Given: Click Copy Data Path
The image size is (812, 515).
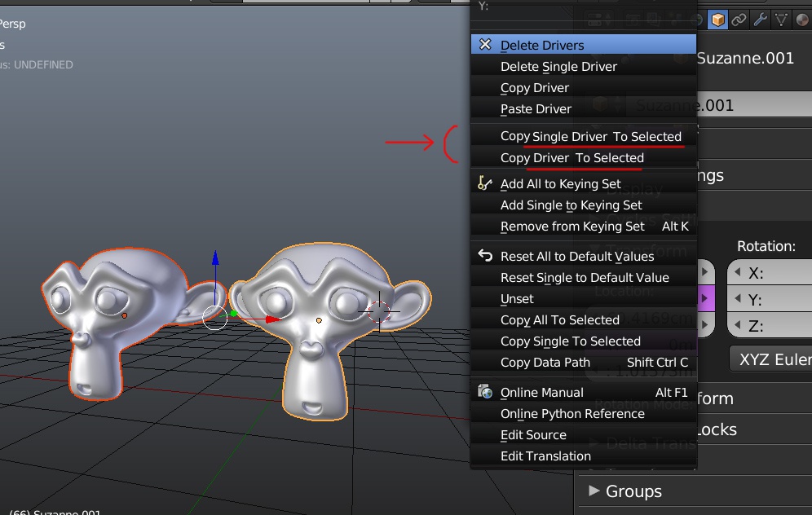Looking at the screenshot, I should click(584, 363).
